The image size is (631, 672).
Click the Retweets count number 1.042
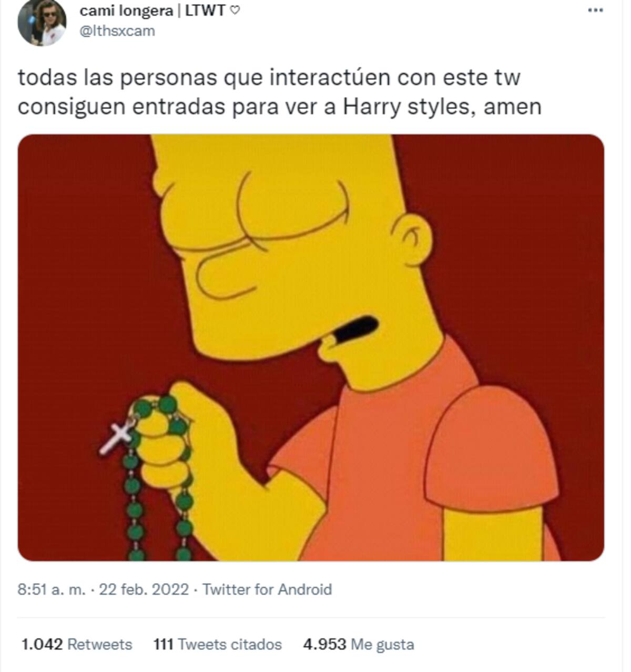[42, 644]
